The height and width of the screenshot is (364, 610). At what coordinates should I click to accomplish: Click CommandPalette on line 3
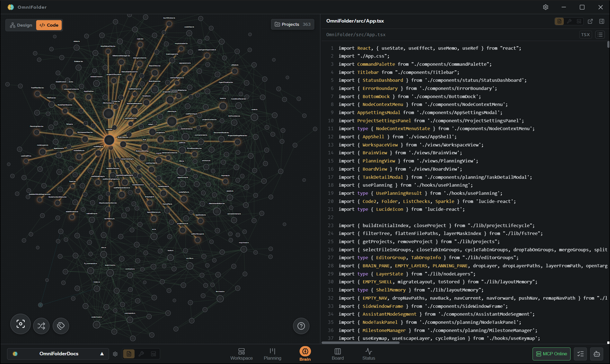click(376, 64)
